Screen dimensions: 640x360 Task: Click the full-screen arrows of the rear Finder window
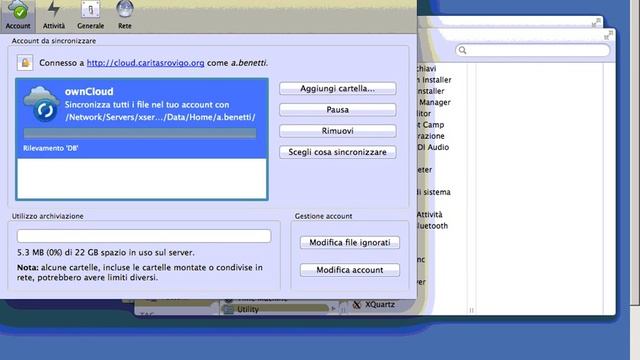(x=596, y=23)
